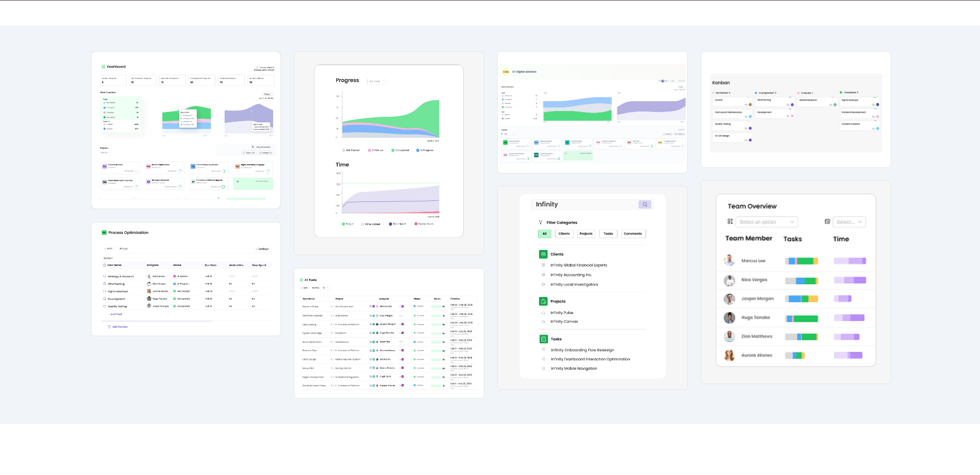Select the header checkbox above all task rows

(x=104, y=265)
